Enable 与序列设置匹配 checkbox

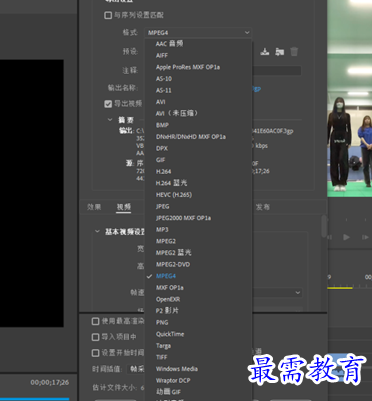click(108, 15)
